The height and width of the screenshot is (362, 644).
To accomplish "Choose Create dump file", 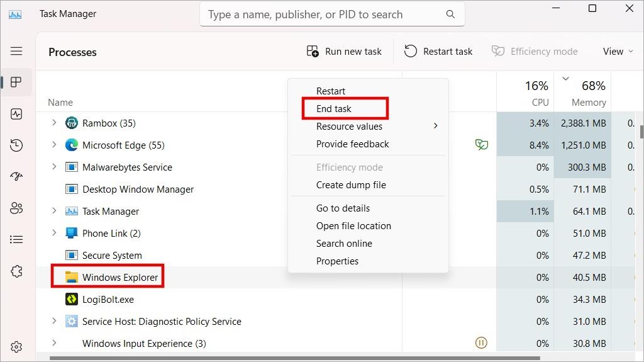I will click(368, 185).
